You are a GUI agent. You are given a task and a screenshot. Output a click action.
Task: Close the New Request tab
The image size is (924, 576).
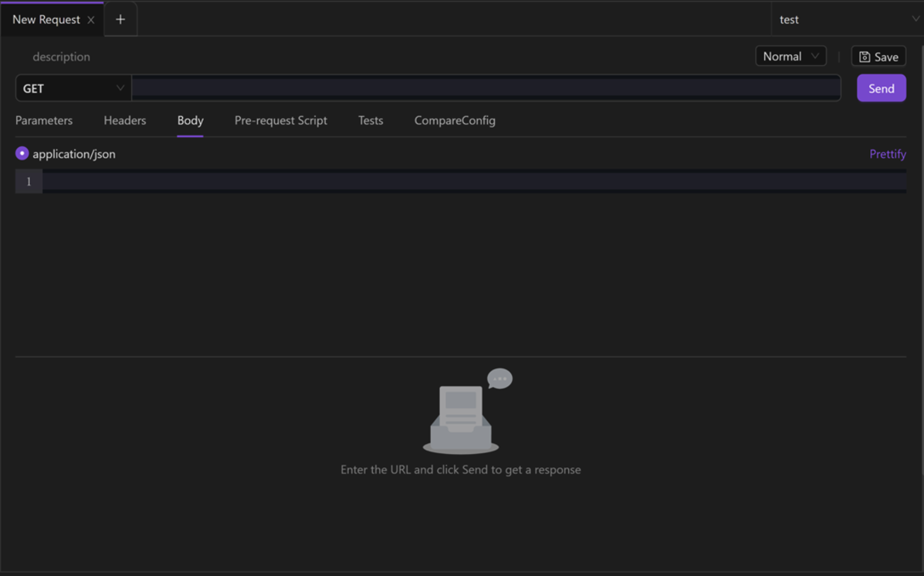[91, 20]
